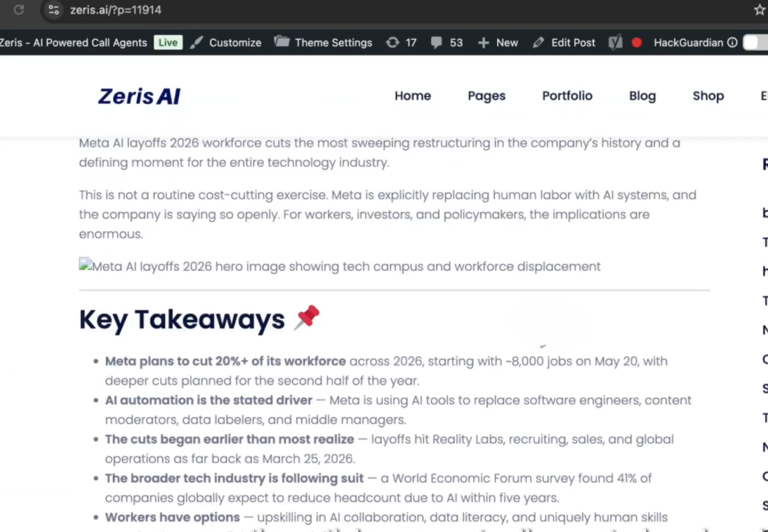Viewport: 768px width, 532px height.
Task: Click the HackGuardian admin bar label
Action: tap(688, 43)
